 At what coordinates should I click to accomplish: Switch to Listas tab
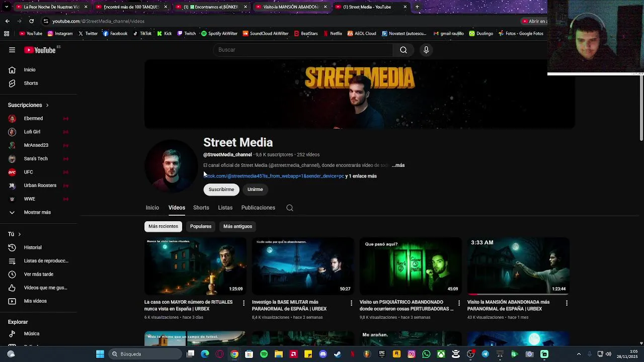tap(225, 208)
